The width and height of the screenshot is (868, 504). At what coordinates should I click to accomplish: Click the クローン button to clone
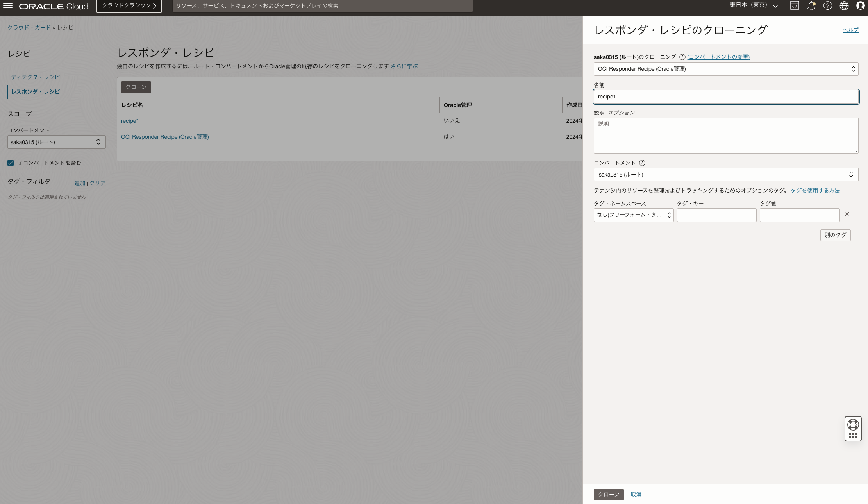tap(608, 494)
